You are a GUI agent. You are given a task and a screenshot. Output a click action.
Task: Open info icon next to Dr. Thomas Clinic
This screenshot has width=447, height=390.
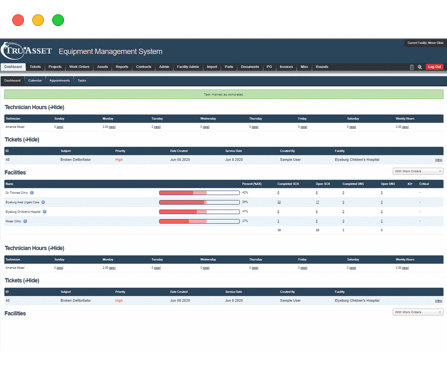32,193
